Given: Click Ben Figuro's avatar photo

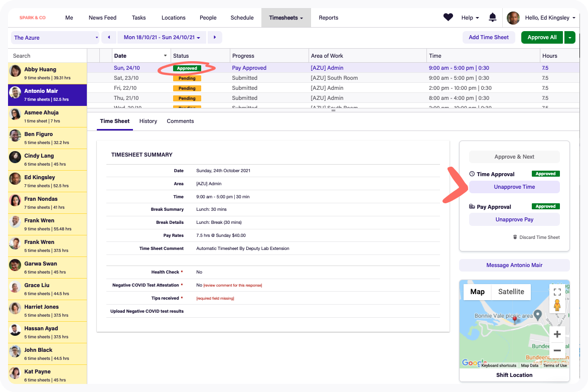Looking at the screenshot, I should point(16,136).
